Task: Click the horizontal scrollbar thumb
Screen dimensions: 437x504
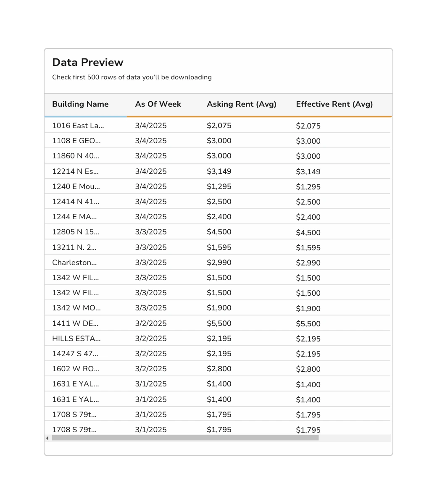Action: pos(185,438)
